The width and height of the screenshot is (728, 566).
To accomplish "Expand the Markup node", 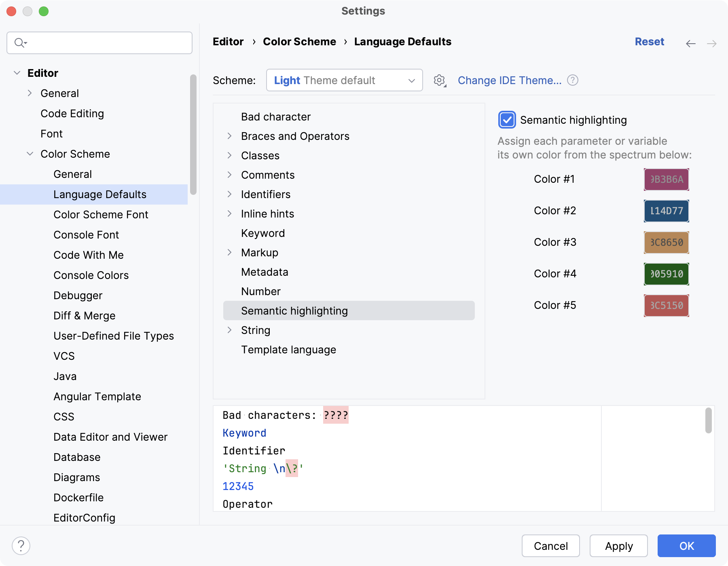I will (230, 252).
